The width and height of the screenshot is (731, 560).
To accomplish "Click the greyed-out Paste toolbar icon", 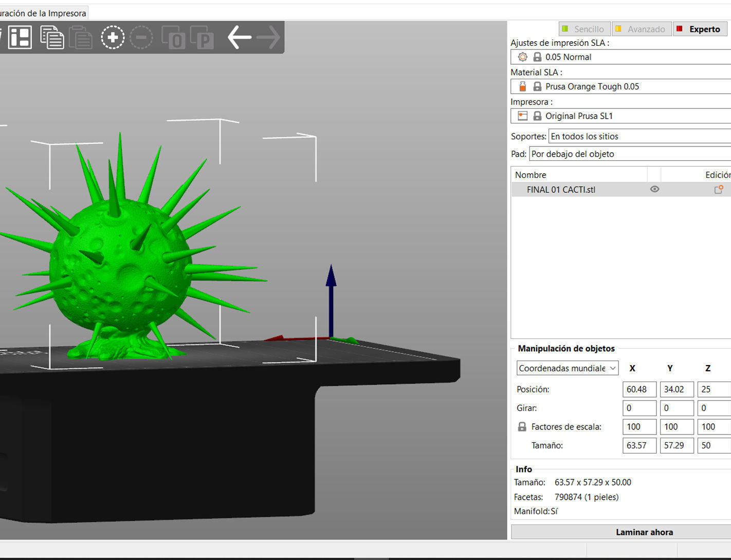I will 81,38.
